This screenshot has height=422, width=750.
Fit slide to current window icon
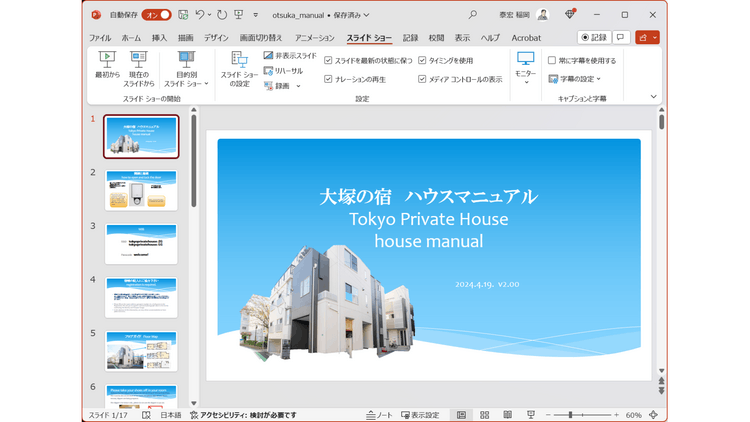[653, 415]
